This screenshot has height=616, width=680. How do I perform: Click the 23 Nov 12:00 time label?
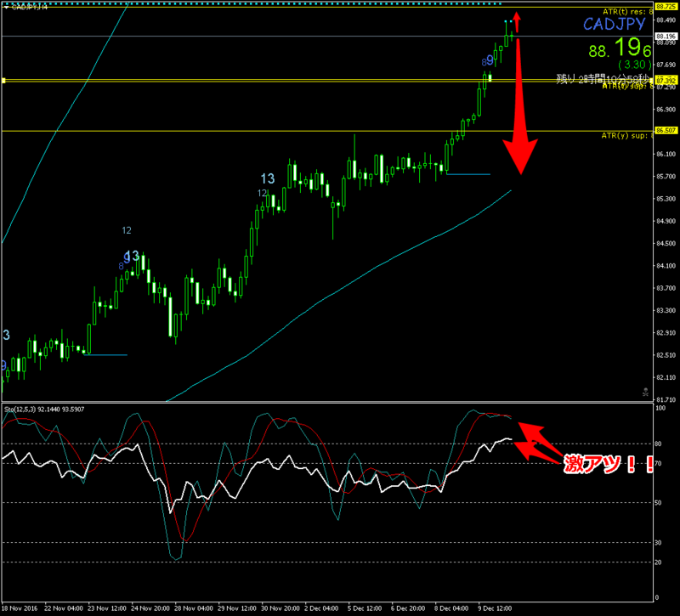[x=107, y=608]
